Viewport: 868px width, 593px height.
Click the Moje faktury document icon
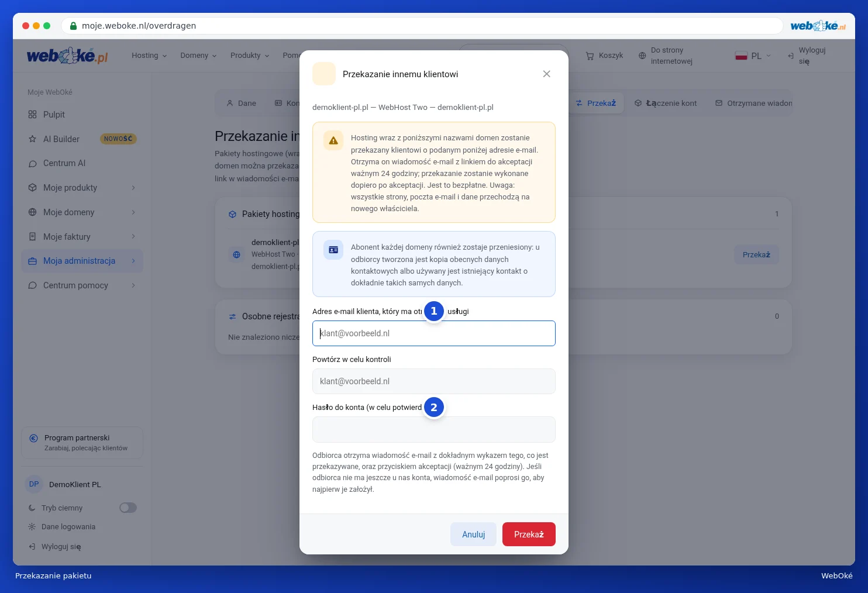pyautogui.click(x=32, y=237)
